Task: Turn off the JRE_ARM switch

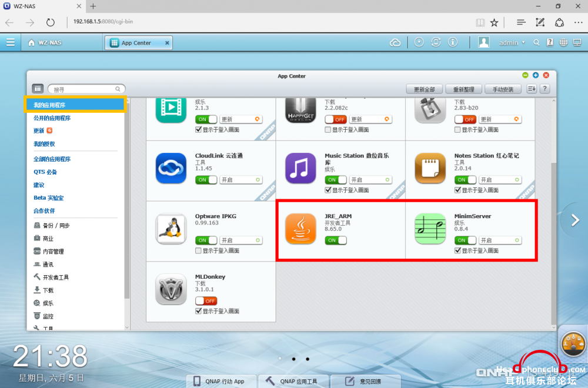Action: tap(336, 240)
